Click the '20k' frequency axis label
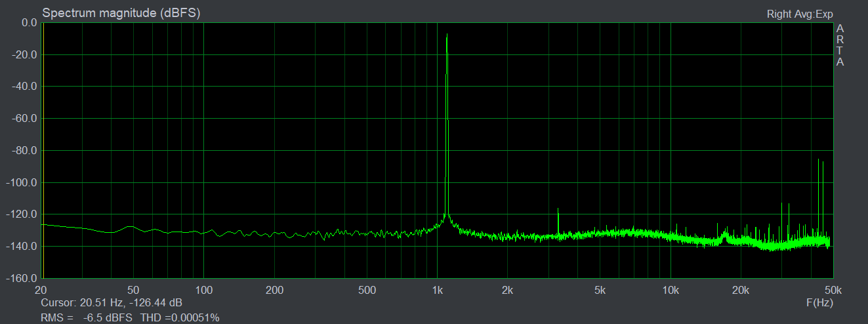 pos(740,290)
